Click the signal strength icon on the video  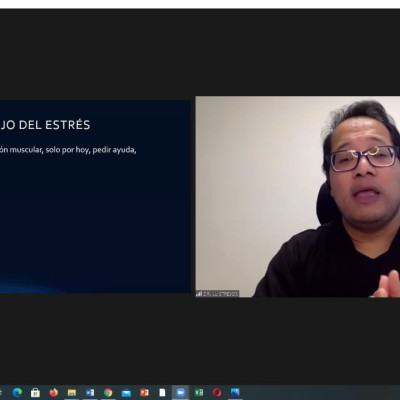pos(199,294)
